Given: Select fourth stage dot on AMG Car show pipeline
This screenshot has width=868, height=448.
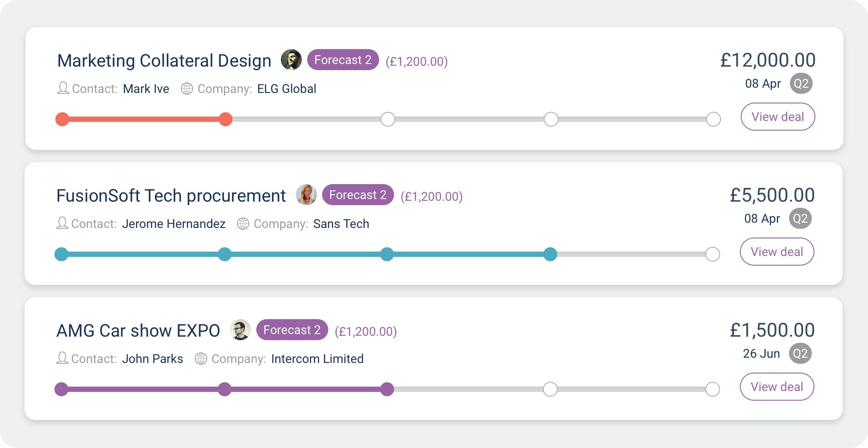Looking at the screenshot, I should coord(550,389).
